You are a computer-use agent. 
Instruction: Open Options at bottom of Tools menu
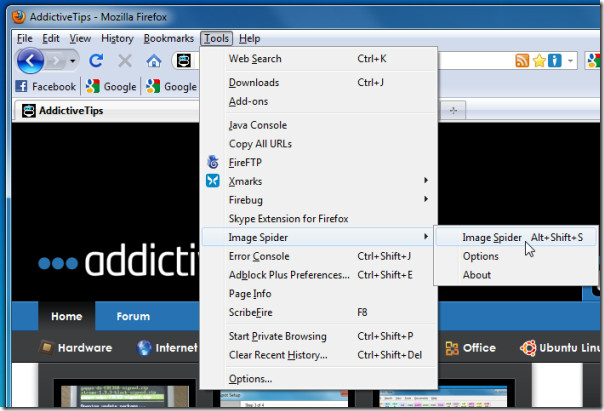click(x=319, y=379)
